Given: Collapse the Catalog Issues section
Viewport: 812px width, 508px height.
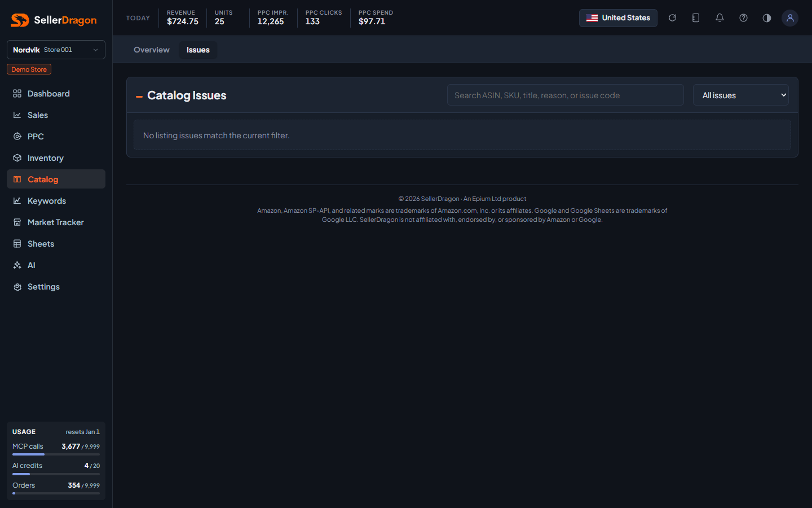Looking at the screenshot, I should point(139,97).
